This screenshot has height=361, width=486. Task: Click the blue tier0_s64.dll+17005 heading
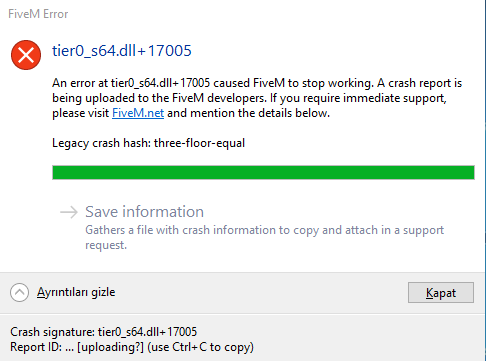[x=122, y=51]
